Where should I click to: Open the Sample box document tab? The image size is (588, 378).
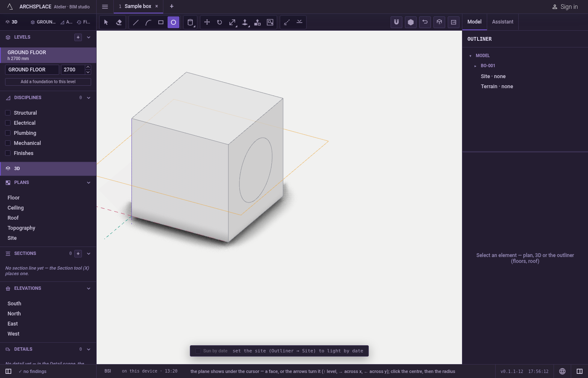pos(138,6)
